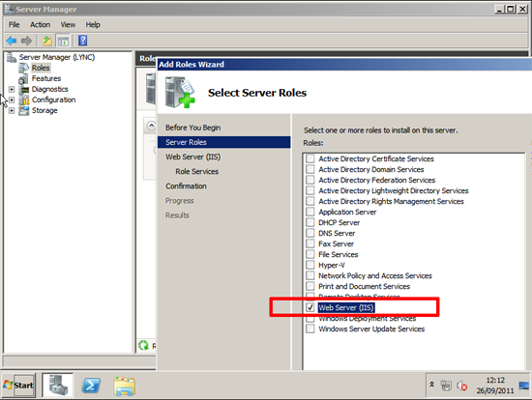Image resolution: width=532 pixels, height=400 pixels.
Task: Click the Up one level folder icon
Action: point(47,41)
